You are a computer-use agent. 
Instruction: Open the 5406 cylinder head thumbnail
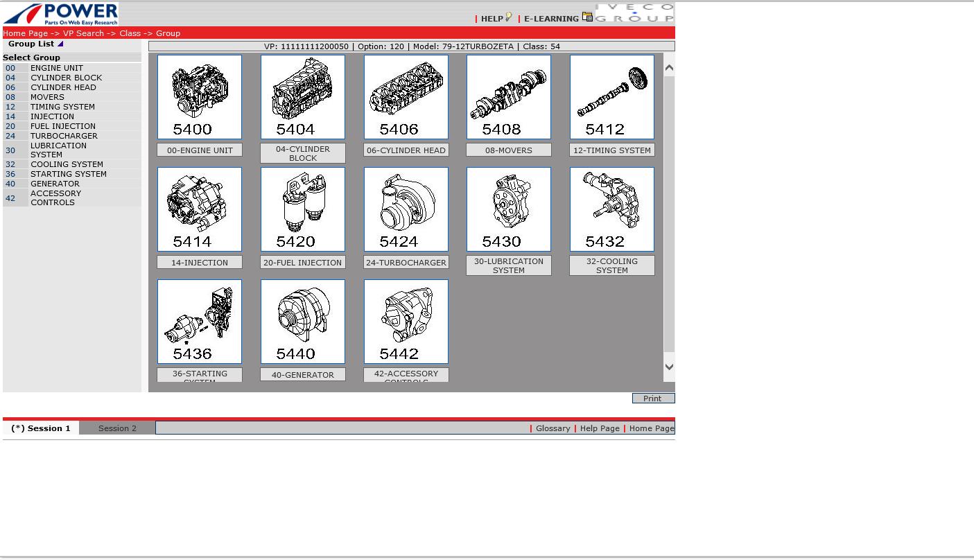pyautogui.click(x=406, y=97)
